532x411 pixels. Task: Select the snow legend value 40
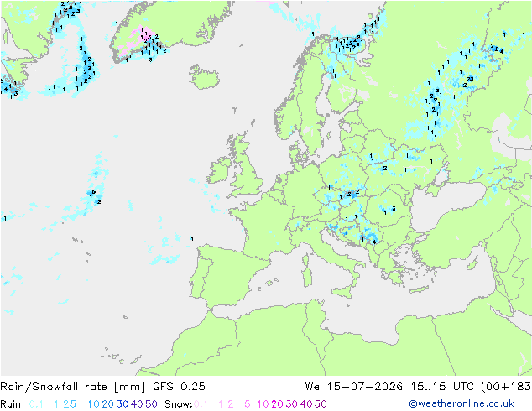[x=306, y=404]
